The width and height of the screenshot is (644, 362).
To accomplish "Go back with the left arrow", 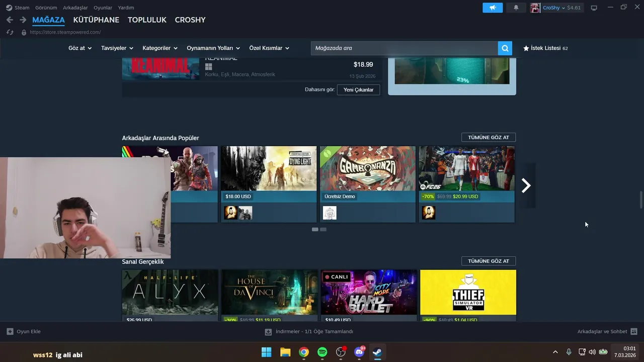I will [10, 20].
